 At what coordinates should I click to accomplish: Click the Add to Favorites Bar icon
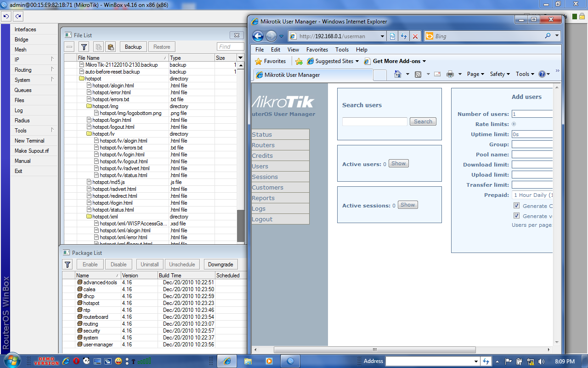point(299,61)
